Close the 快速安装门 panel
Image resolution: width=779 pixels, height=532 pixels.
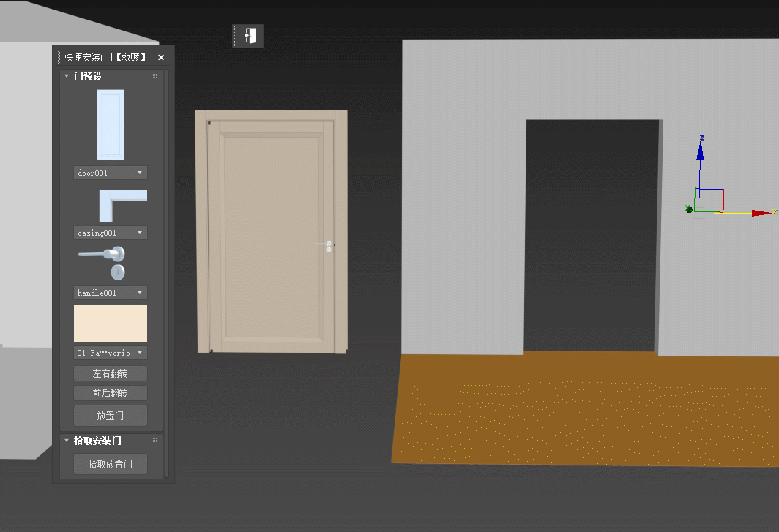coord(161,58)
